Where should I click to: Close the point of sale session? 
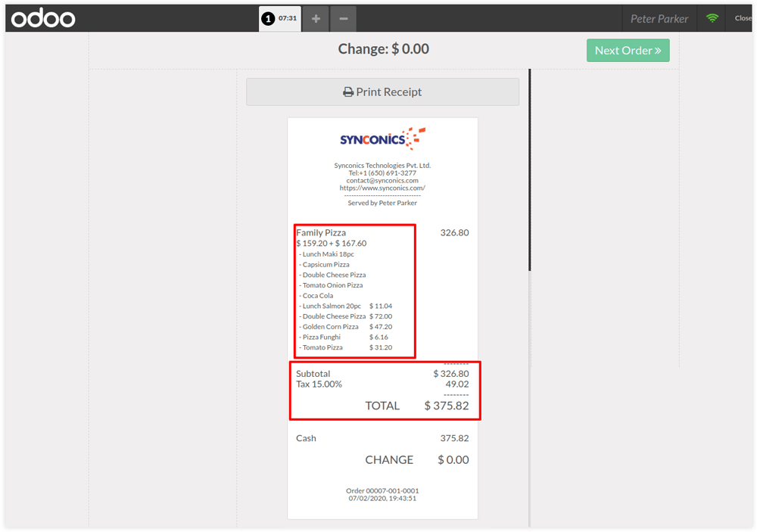[743, 18]
